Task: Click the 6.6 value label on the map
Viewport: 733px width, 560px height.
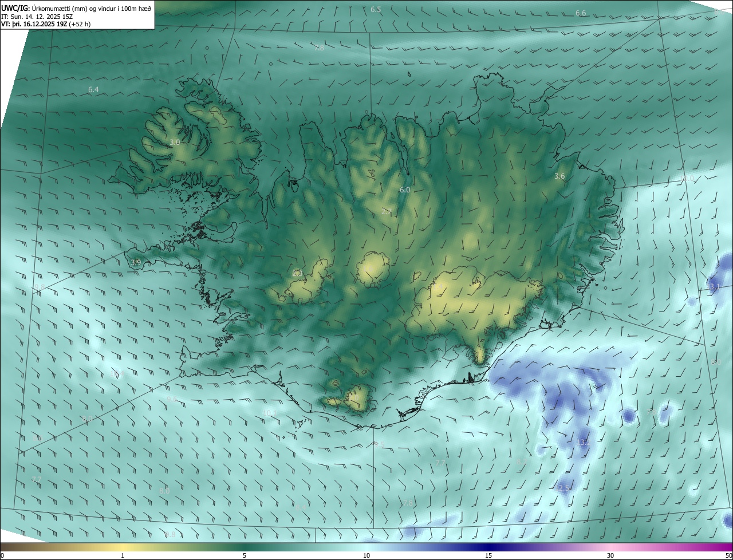Action: 581,13
